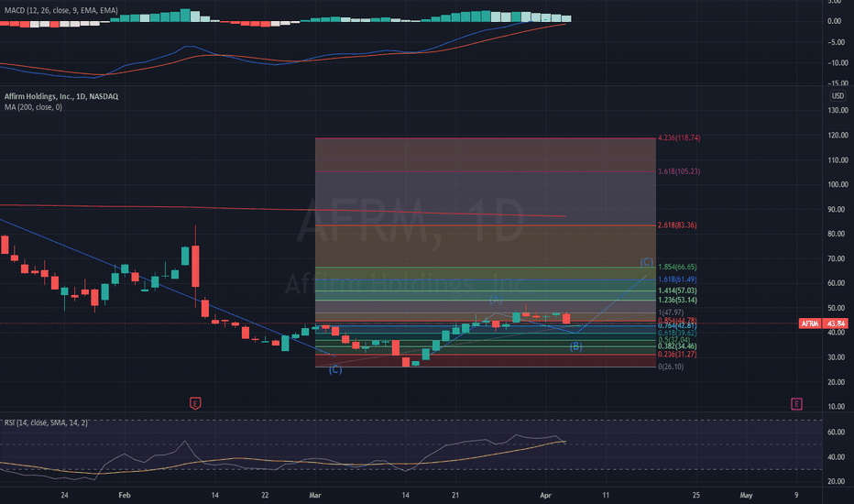Select the RSI (14, close, SMA, 14, 2) legend
854x504 pixels.
point(46,422)
